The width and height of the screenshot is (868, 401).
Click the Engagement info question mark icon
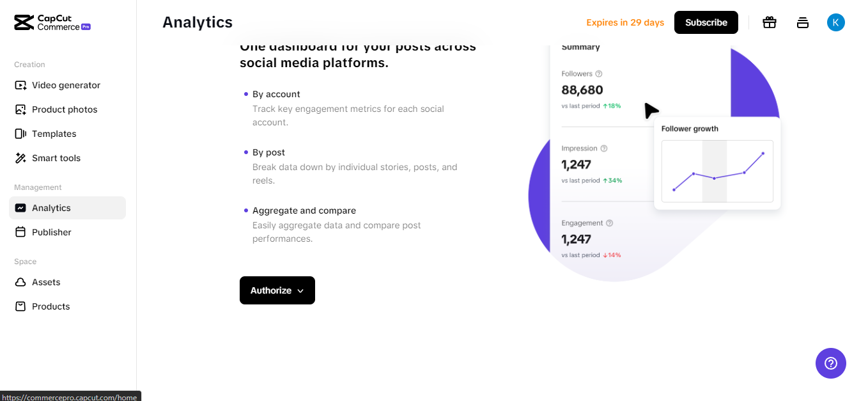coord(609,223)
